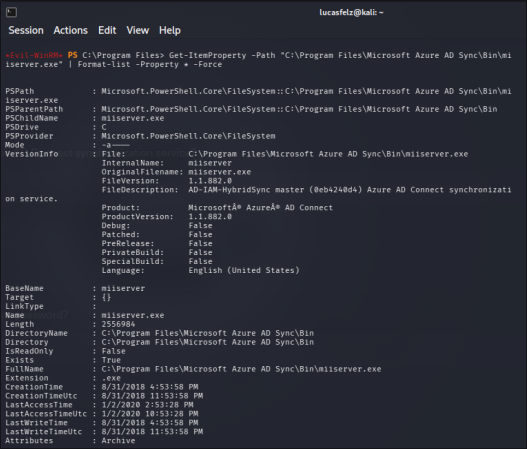Open the View menu
This screenshot has height=449, width=527.
coord(138,31)
